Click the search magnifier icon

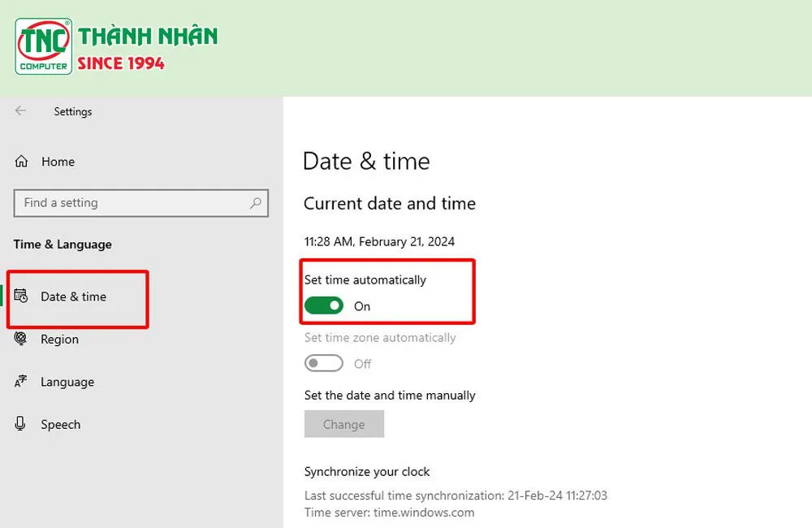pyautogui.click(x=255, y=203)
